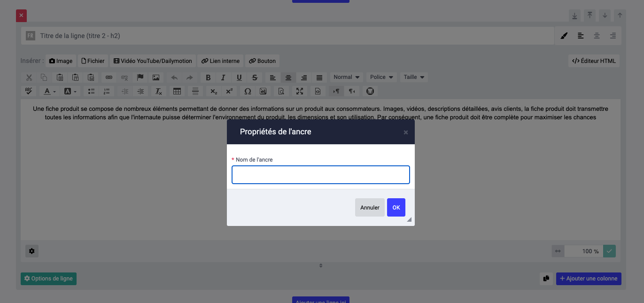The height and width of the screenshot is (303, 644).
Task: Align text right in editor toolbar
Action: pos(304,78)
